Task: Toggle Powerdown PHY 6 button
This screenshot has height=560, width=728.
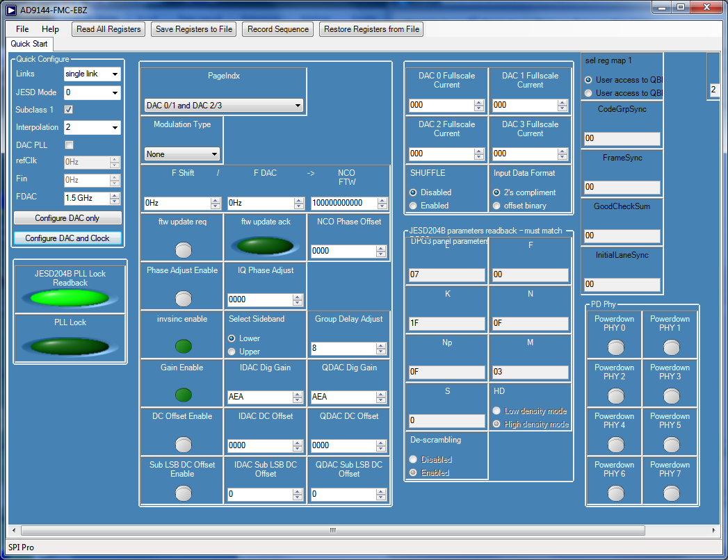Action: coord(615,493)
